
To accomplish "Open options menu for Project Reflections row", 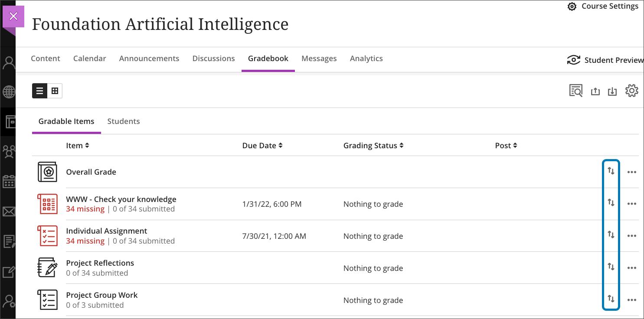I will 632,267.
